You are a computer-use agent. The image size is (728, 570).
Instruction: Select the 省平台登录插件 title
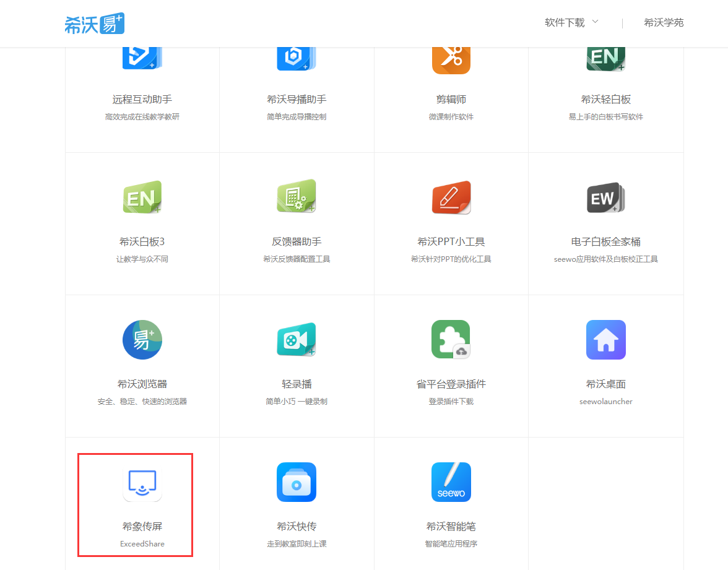point(451,384)
